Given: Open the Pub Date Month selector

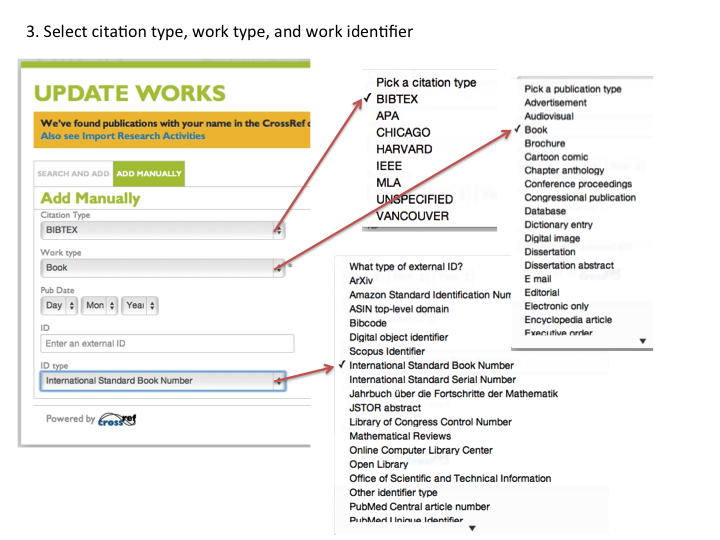Looking at the screenshot, I should pyautogui.click(x=100, y=305).
